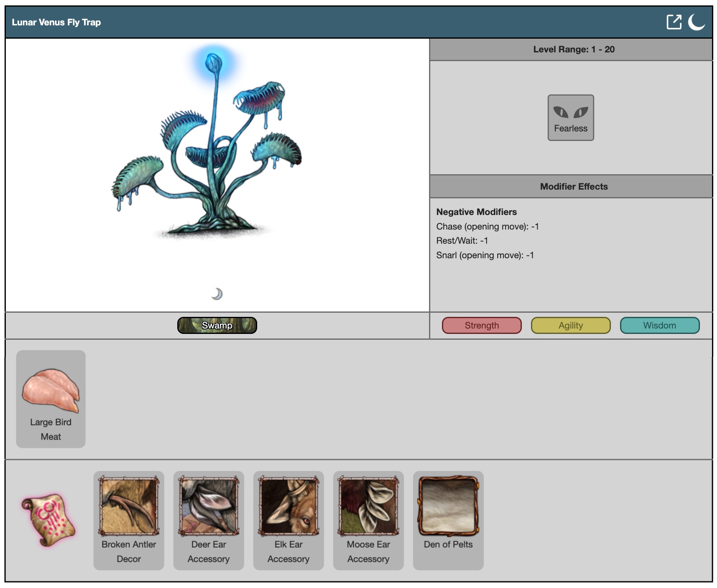Select the Negative Modifiers heading
Screen dimensions: 717x588
476,212
